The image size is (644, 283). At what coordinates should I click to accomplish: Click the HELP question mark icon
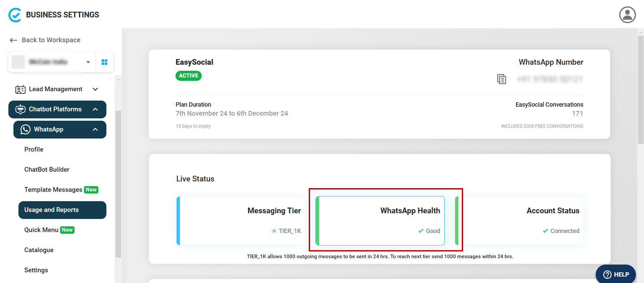coord(607,275)
